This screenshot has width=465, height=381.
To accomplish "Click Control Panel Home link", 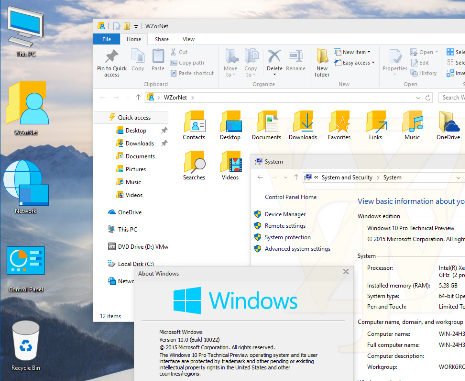I will click(290, 197).
